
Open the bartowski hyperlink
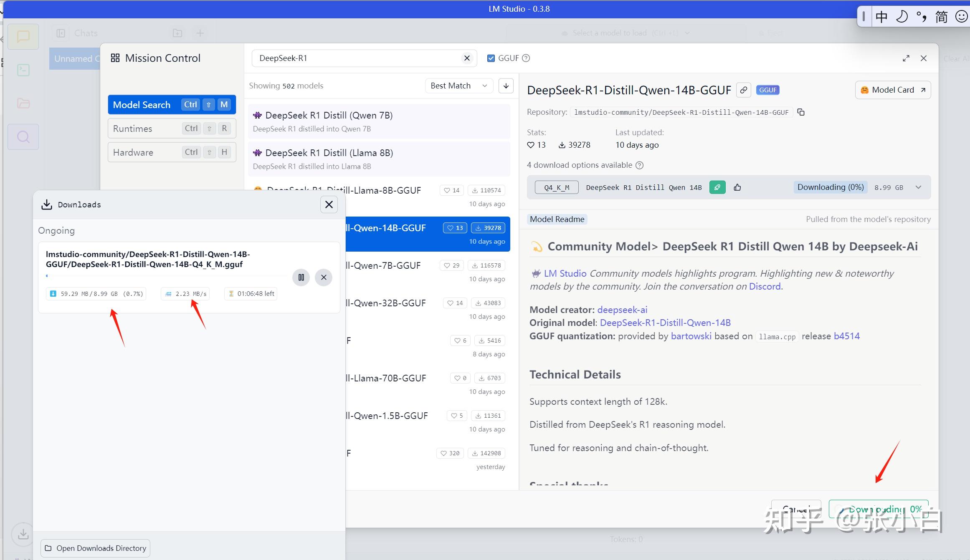[x=691, y=336]
